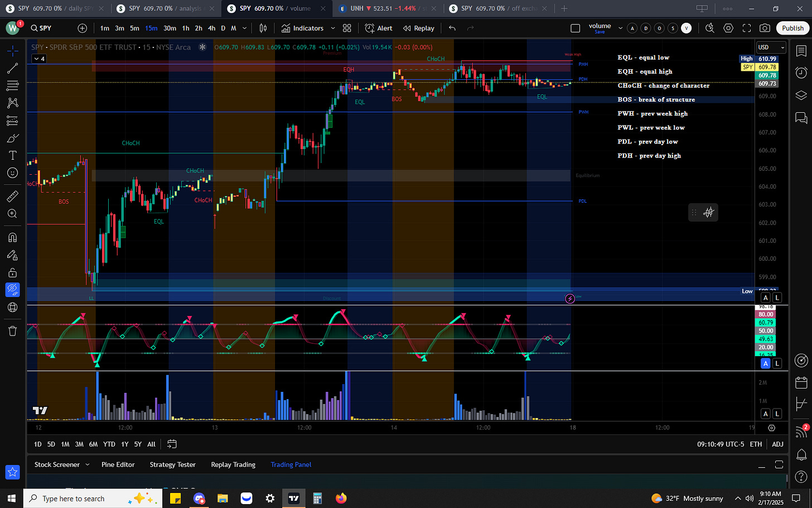Select the brush drawing tool
The width and height of the screenshot is (812, 508).
[12, 138]
